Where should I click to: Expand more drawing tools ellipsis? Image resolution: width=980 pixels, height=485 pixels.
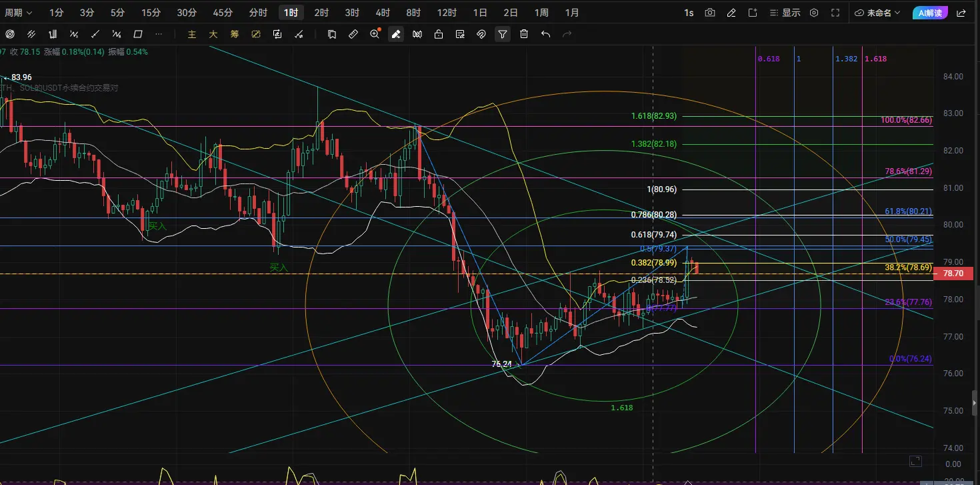coord(159,34)
